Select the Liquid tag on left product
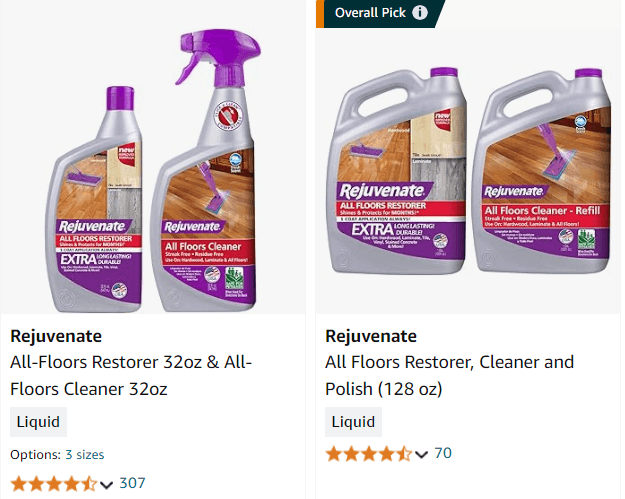 point(38,422)
